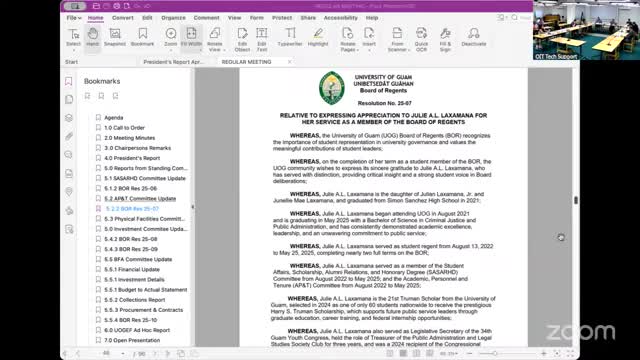Open the Protect ribbon tab
The width and height of the screenshot is (640, 360).
pyautogui.click(x=282, y=18)
